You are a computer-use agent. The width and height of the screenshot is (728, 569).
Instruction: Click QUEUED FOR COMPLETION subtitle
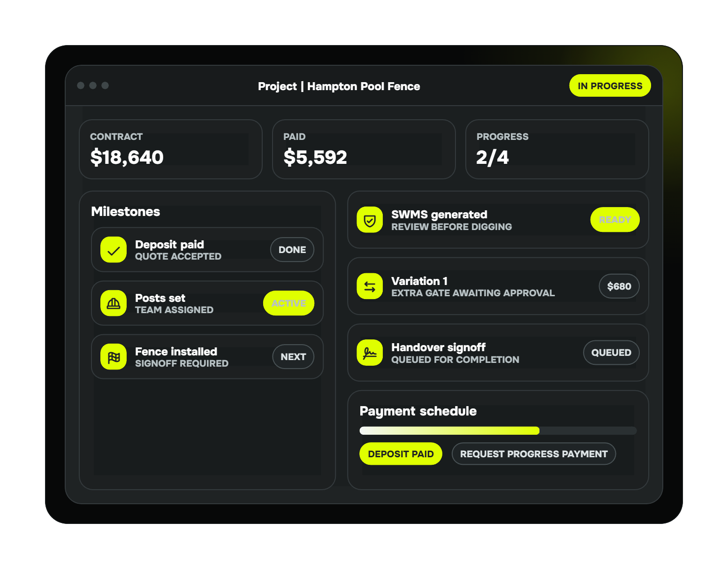pos(455,360)
